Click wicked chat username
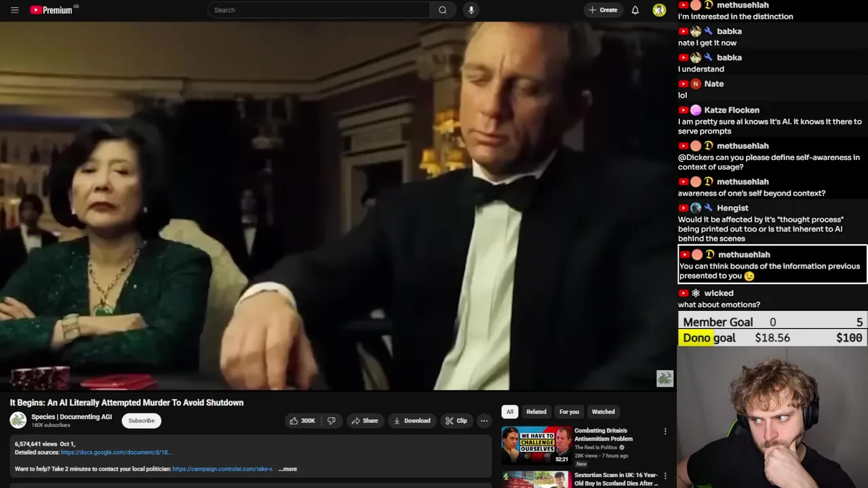 [x=719, y=293]
